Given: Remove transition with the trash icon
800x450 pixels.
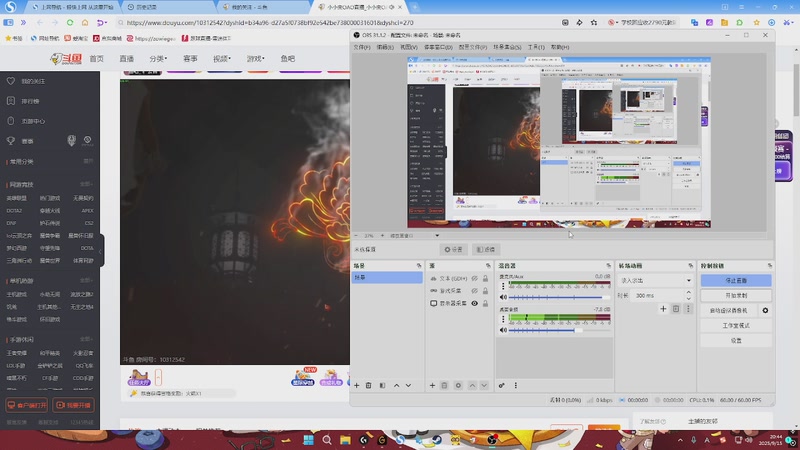Looking at the screenshot, I should click(x=676, y=309).
